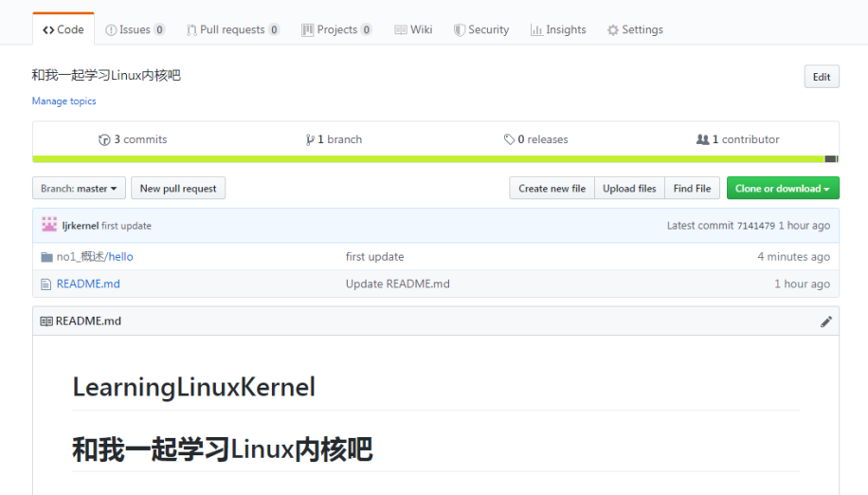Click the 4 minutes ago timestamp
The width and height of the screenshot is (868, 495).
click(793, 256)
